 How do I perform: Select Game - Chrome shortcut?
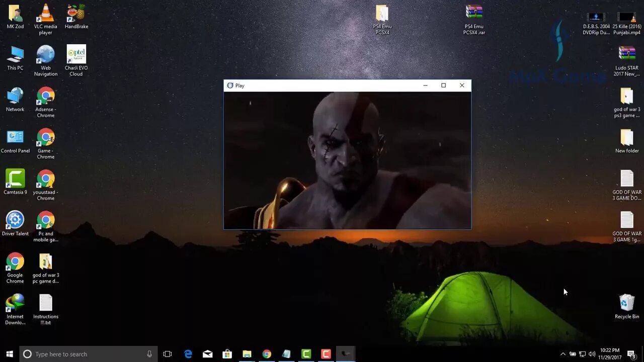pyautogui.click(x=46, y=144)
